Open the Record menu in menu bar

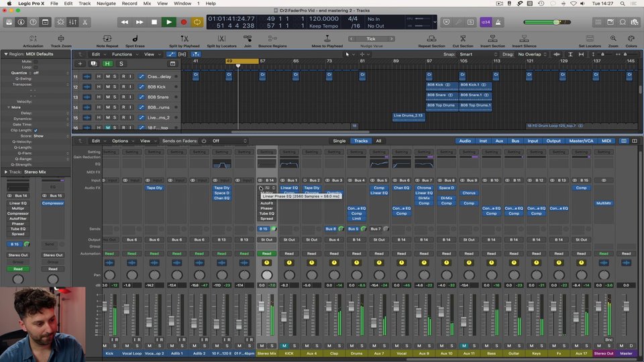(129, 3)
